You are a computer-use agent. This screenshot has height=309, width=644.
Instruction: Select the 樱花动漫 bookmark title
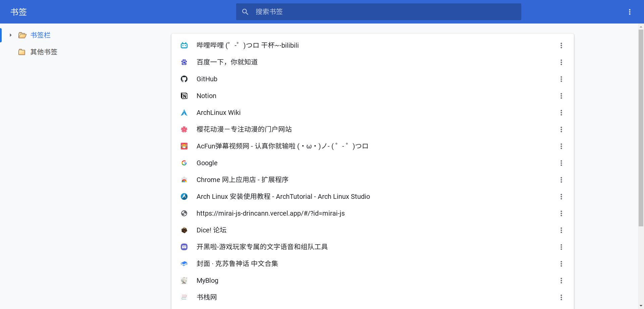click(244, 129)
